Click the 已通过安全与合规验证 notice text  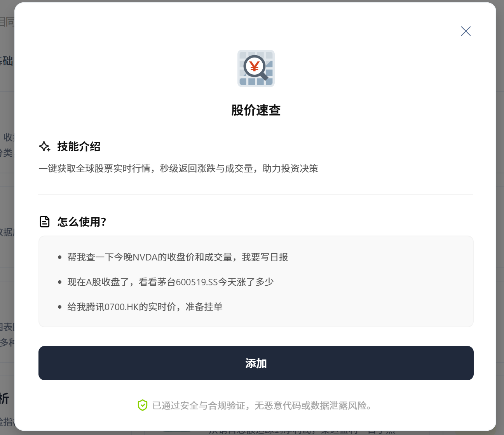pyautogui.click(x=262, y=405)
